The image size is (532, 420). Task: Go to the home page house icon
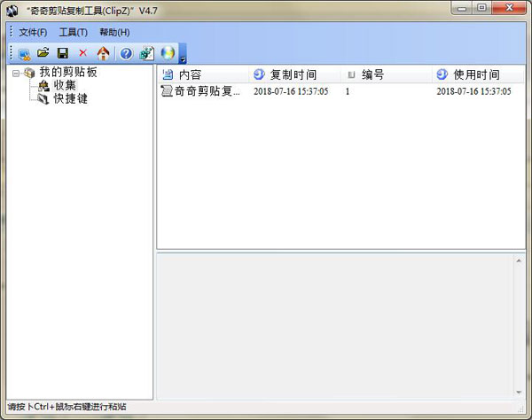coord(104,53)
